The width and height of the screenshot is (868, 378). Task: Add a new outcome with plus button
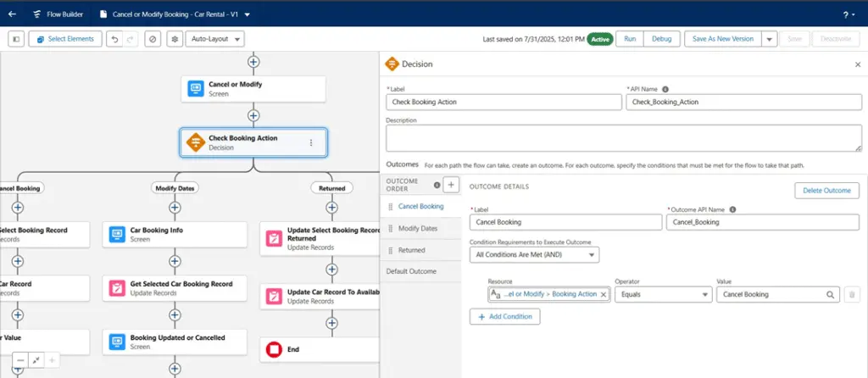tap(451, 185)
